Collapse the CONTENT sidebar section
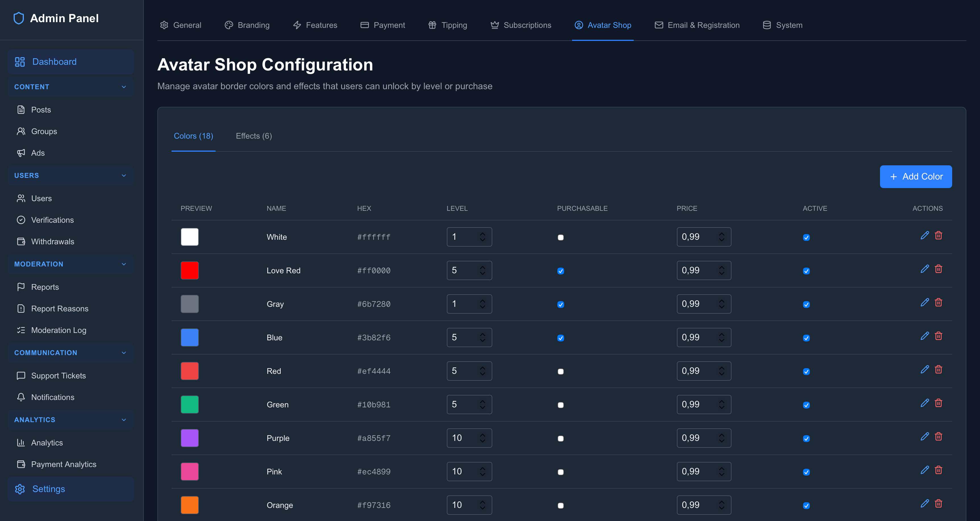 coord(124,87)
